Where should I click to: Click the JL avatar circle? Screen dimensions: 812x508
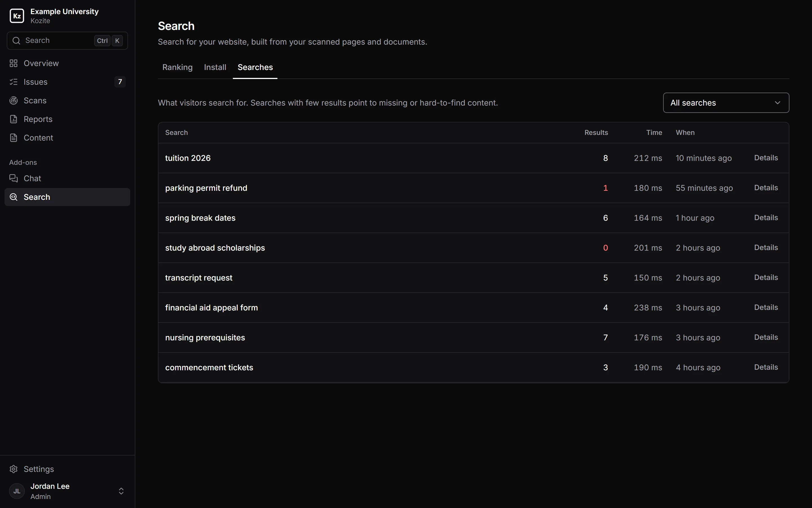[x=17, y=491]
